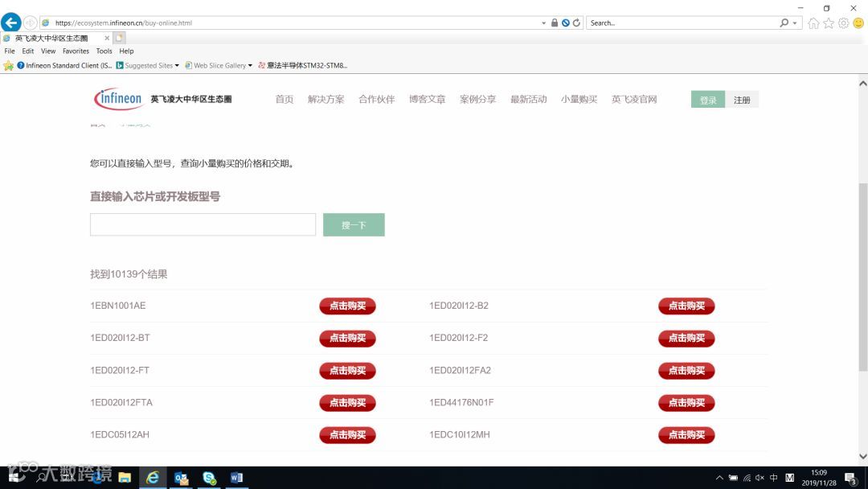Click 点击购买 for 1EDC10I12MH

tap(686, 435)
